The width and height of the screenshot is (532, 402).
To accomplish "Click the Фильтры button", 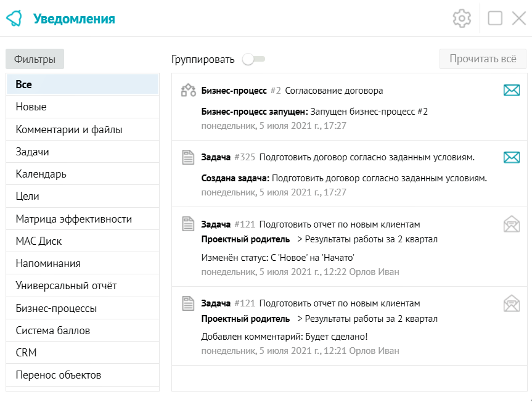I will 34,59.
